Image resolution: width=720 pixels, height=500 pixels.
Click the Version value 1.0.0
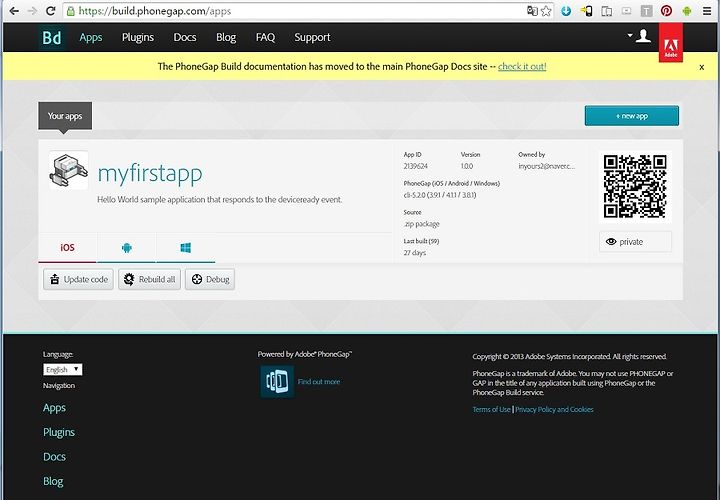(467, 166)
